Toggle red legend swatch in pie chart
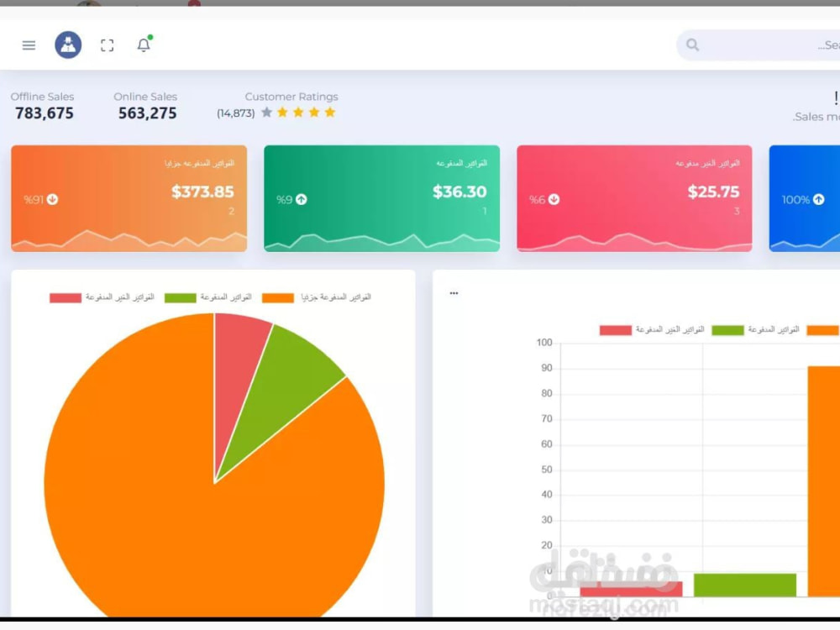Screen dimensions: 840x630 [66, 298]
